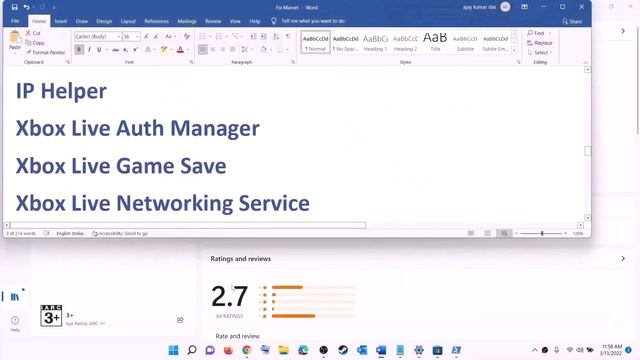Click the Save icon in title bar
Image resolution: width=640 pixels, height=360 pixels.
click(14, 7)
